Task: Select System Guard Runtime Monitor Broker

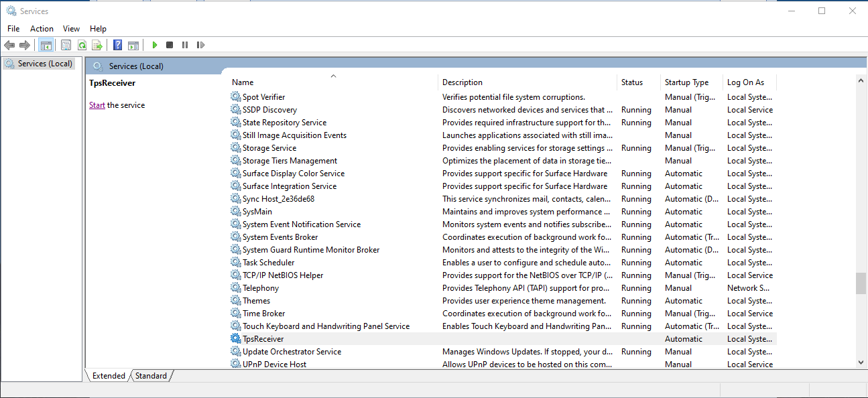Action: click(503, 250)
